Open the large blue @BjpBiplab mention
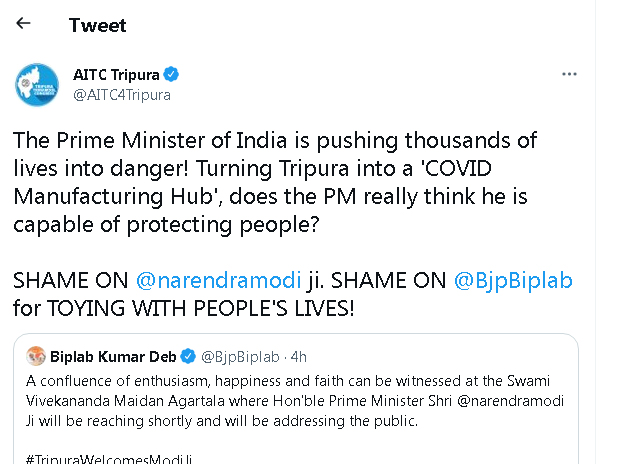 [513, 281]
